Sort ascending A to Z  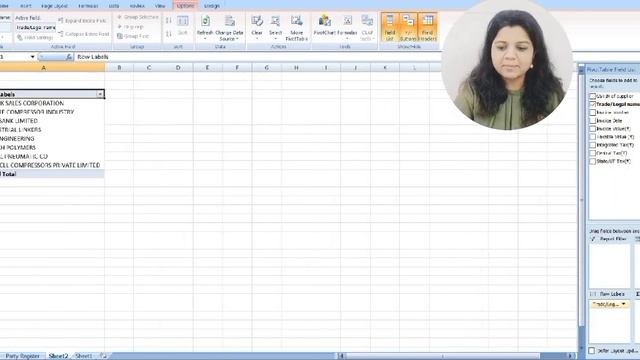click(169, 20)
